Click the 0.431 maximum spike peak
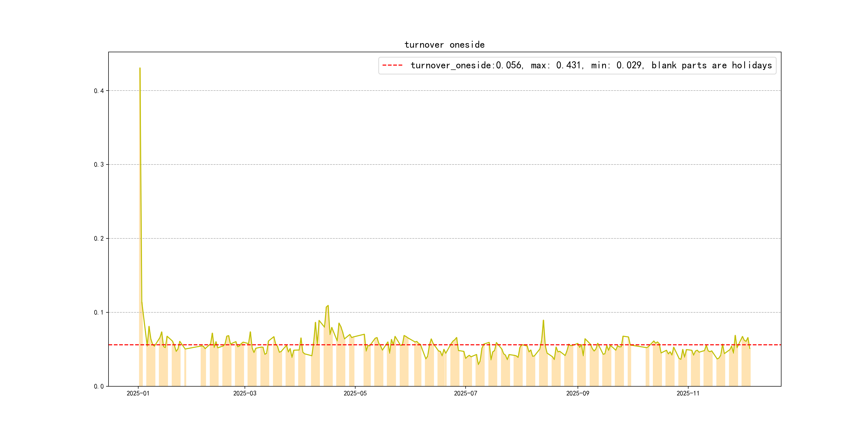Screen dimensions: 868x434 (140, 68)
